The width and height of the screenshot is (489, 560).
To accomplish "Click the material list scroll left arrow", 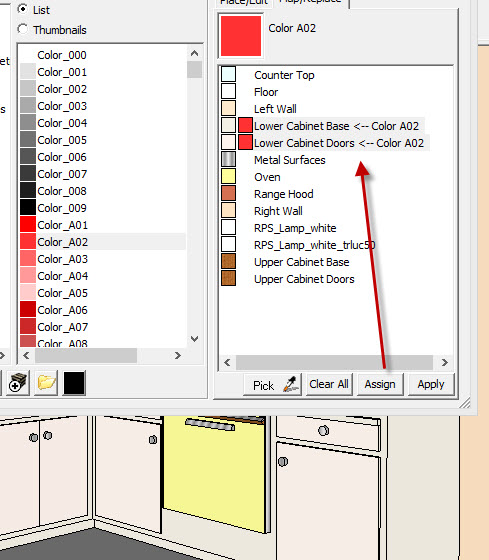I will coord(227,362).
